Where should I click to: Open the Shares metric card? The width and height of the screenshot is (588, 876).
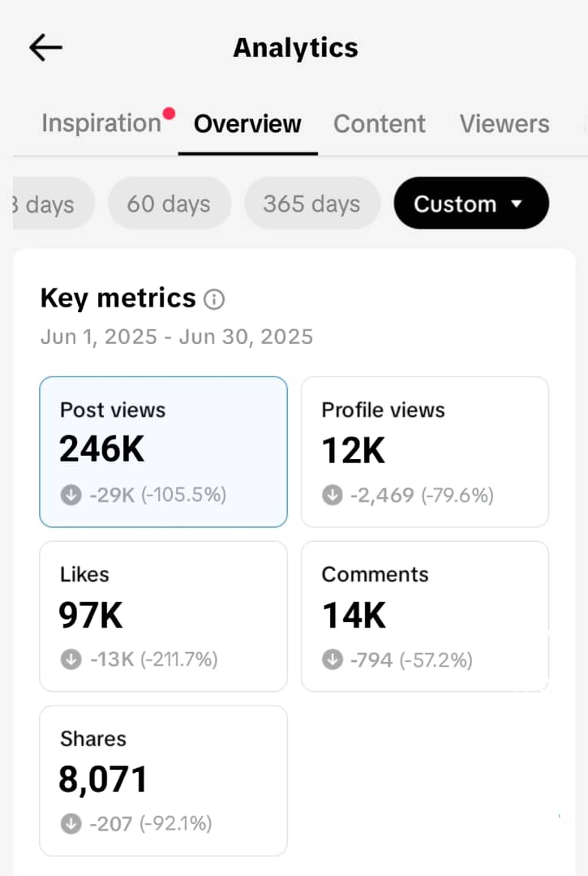[x=163, y=780]
